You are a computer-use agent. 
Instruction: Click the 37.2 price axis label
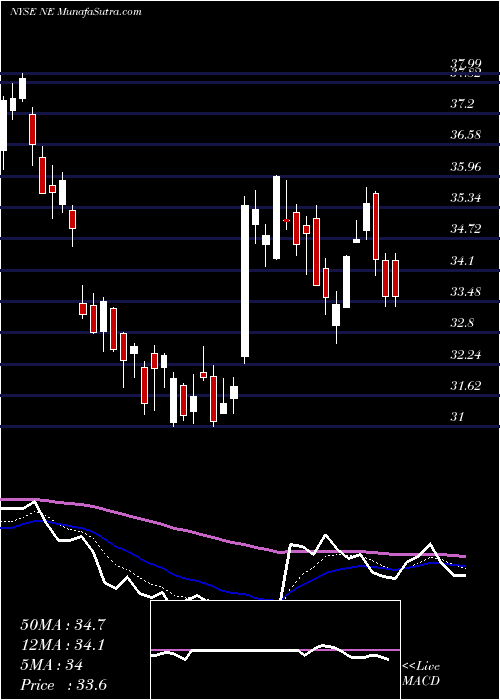[x=462, y=104]
